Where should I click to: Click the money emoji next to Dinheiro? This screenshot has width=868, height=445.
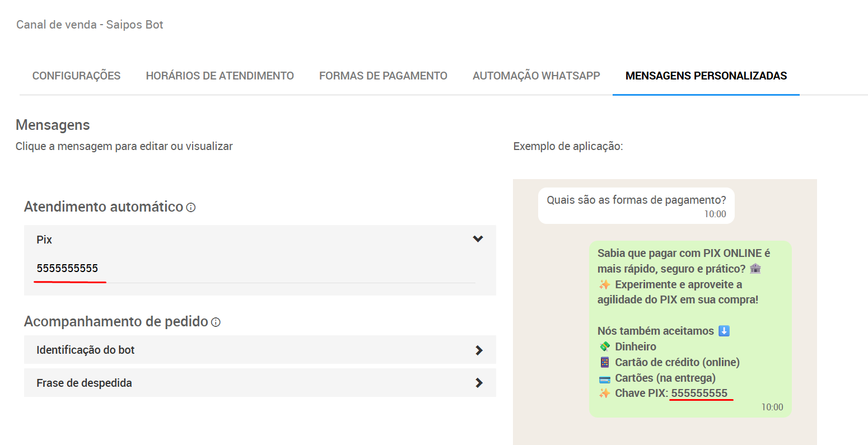[x=604, y=346]
